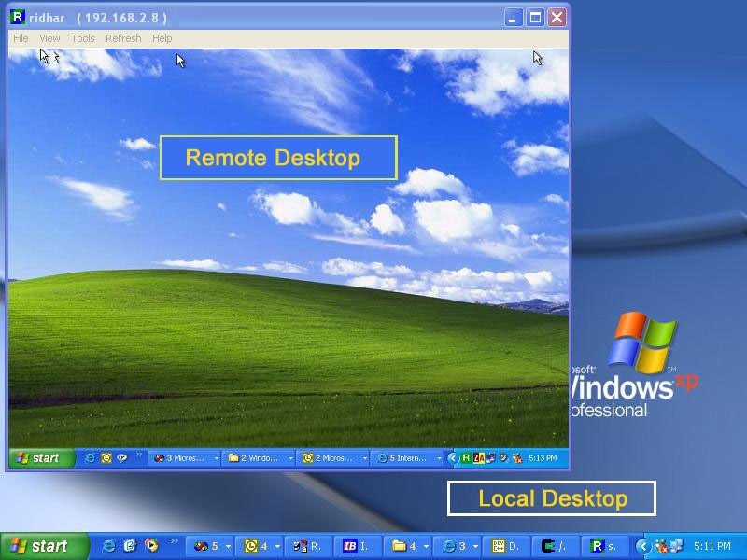This screenshot has width=747, height=560.
Task: Click the green R icon in remote tray
Action: [x=466, y=458]
